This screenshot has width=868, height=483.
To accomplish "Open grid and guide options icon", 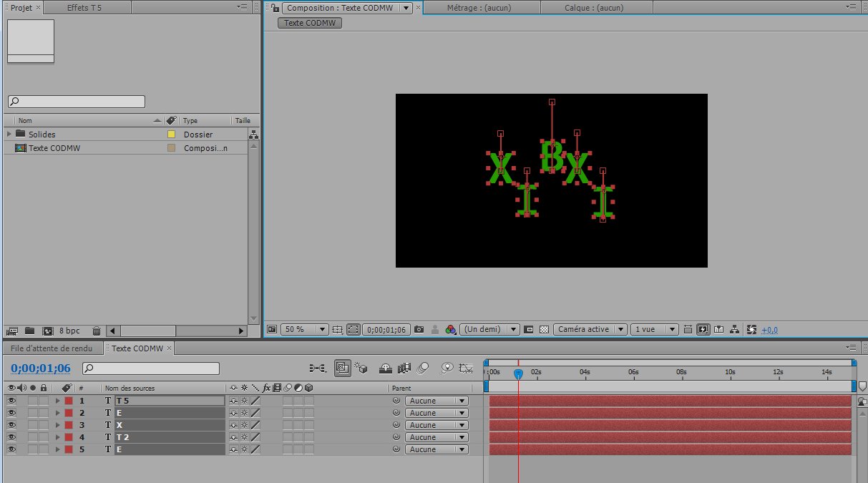I will coord(337,329).
